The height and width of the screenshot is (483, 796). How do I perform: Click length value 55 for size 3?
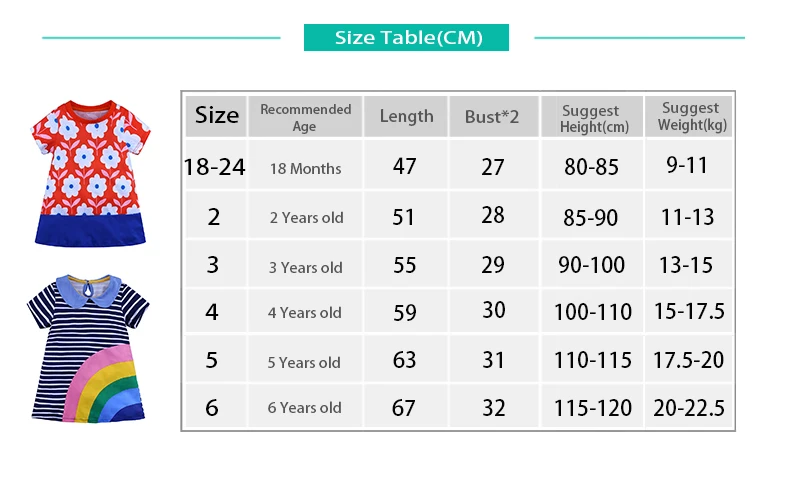point(405,265)
